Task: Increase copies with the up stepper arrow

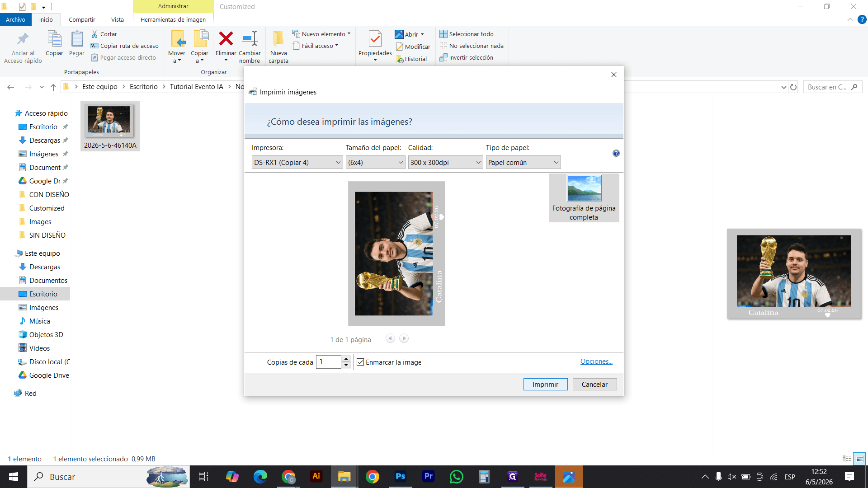Action: coord(346,359)
